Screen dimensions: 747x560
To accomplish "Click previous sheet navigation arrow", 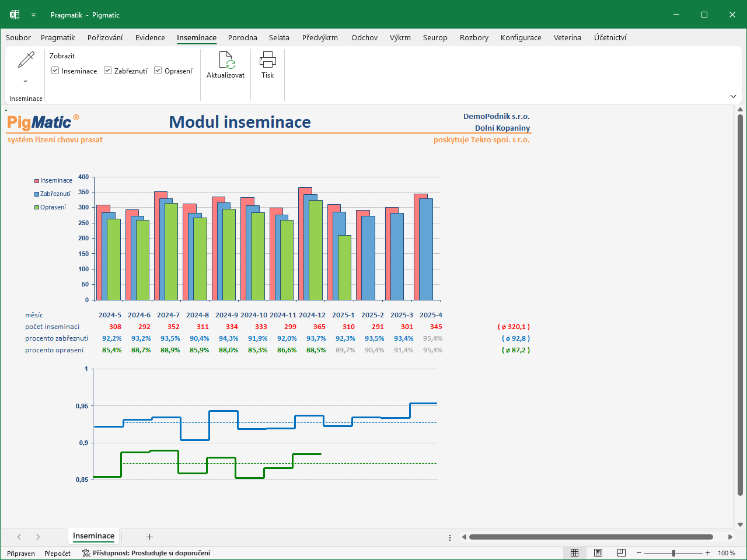I will [x=19, y=537].
